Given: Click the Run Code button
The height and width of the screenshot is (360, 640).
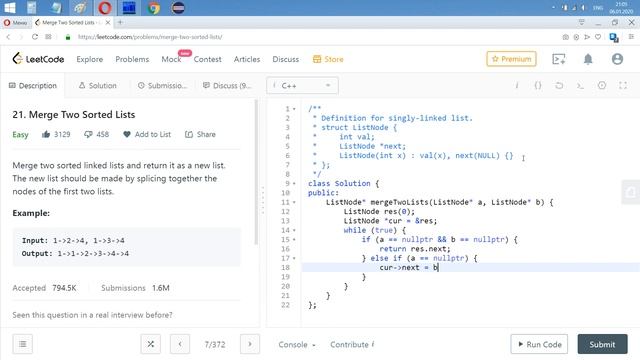Looking at the screenshot, I should tap(539, 344).
